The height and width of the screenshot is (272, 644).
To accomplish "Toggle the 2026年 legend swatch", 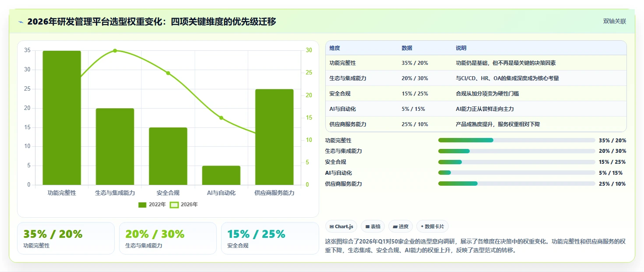I will click(174, 205).
